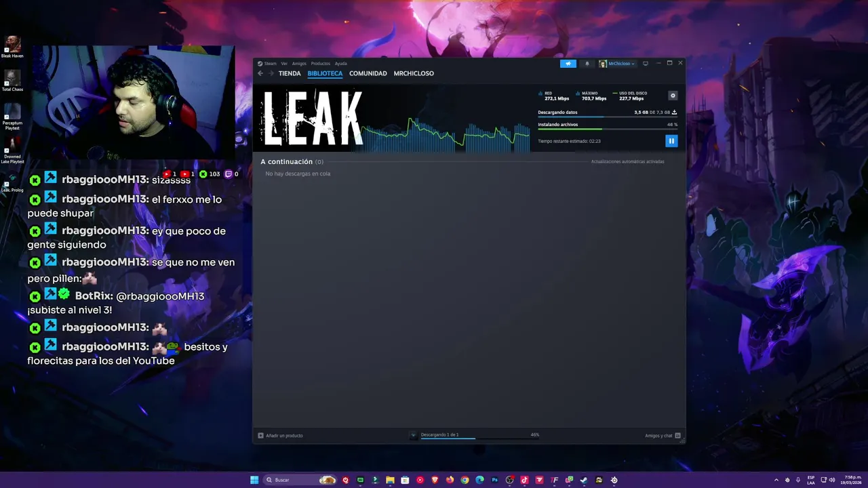Open MrChicloso account dropdown
Image resolution: width=868 pixels, height=488 pixels.
click(616, 64)
